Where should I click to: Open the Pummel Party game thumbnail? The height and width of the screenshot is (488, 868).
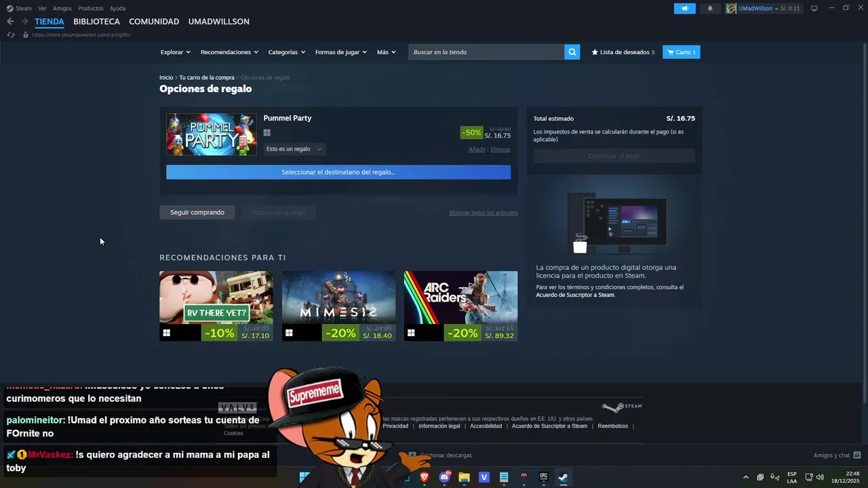(x=212, y=134)
